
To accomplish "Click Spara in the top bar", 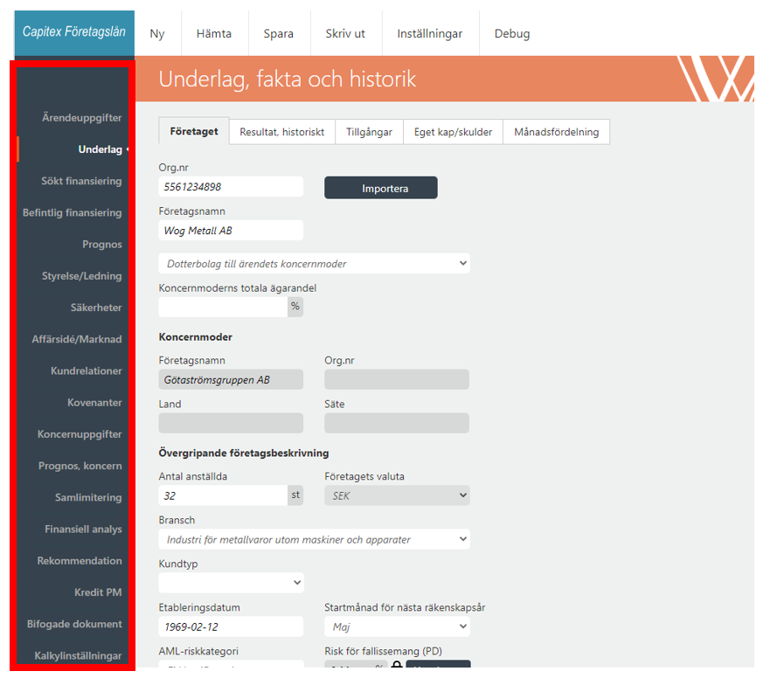I will pyautogui.click(x=279, y=33).
